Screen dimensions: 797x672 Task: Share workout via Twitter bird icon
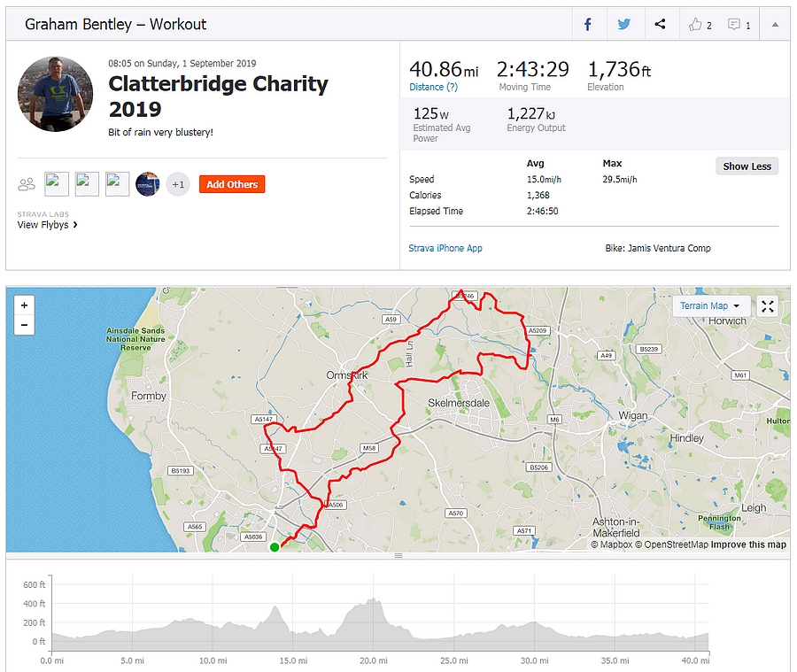pos(623,24)
